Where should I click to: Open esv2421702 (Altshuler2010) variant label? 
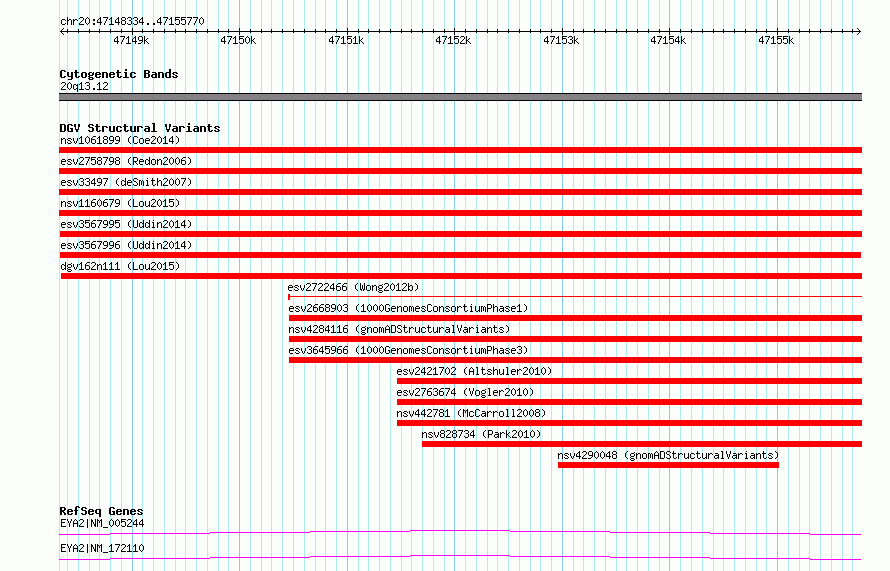(474, 371)
